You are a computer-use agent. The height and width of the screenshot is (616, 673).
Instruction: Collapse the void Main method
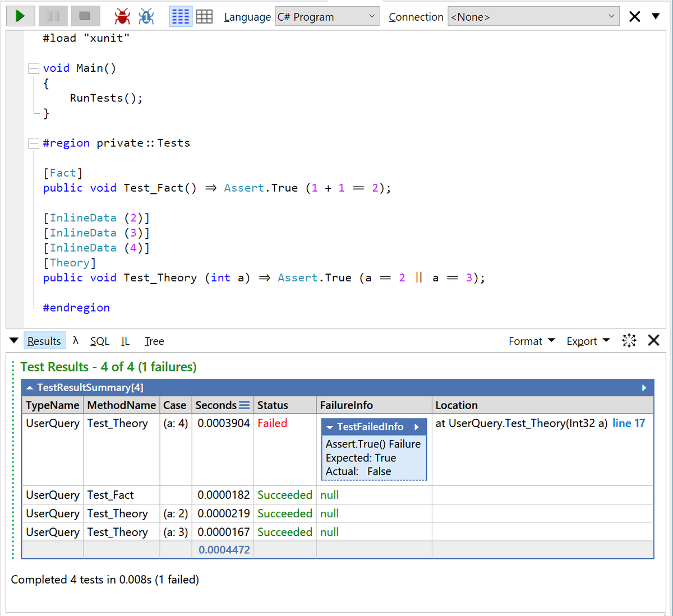click(x=34, y=68)
